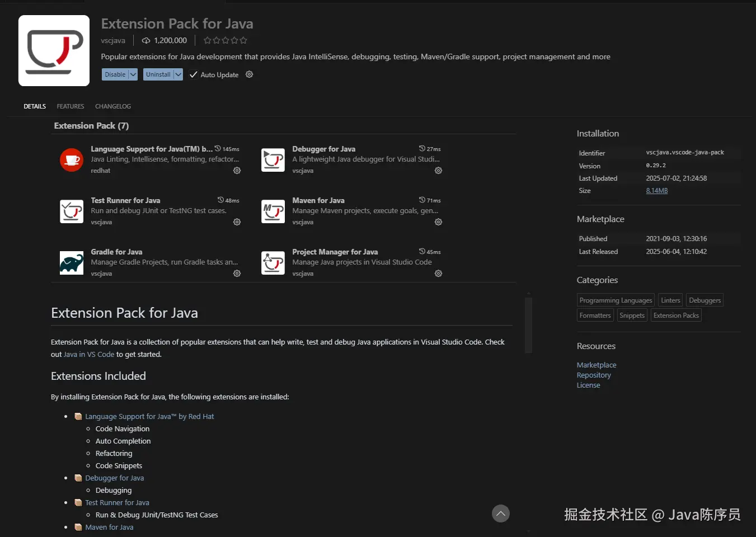Screen dimensions: 756x537
Task: Open settings gear for Test Runner for Java
Action: (x=237, y=222)
